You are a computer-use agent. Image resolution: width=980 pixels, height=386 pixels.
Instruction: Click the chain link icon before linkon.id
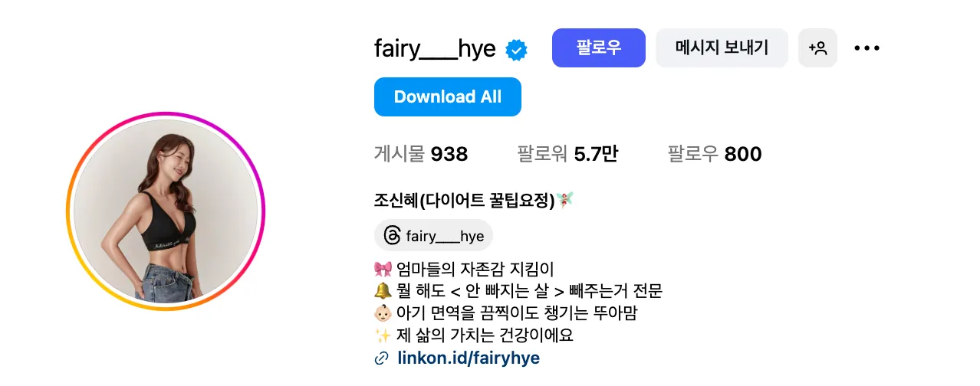tap(381, 358)
